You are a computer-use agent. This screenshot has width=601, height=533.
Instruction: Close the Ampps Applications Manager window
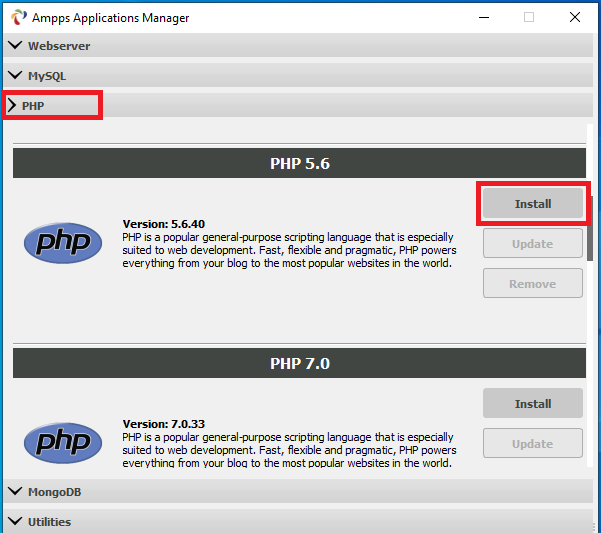click(x=575, y=17)
